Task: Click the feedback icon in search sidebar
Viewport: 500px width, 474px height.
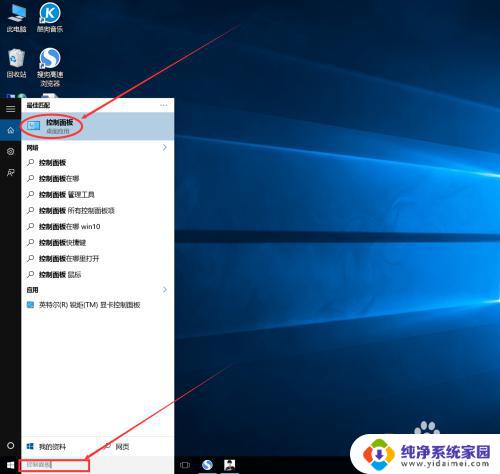Action: [11, 173]
